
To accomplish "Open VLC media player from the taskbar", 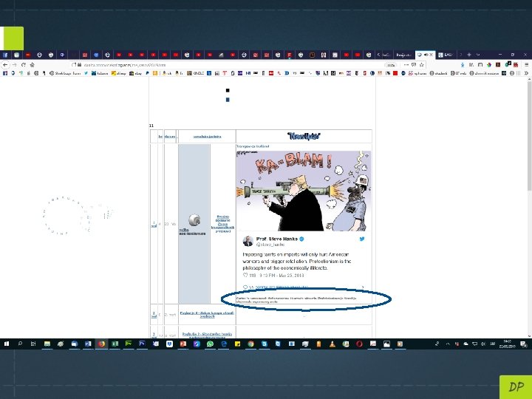I will pos(332,344).
